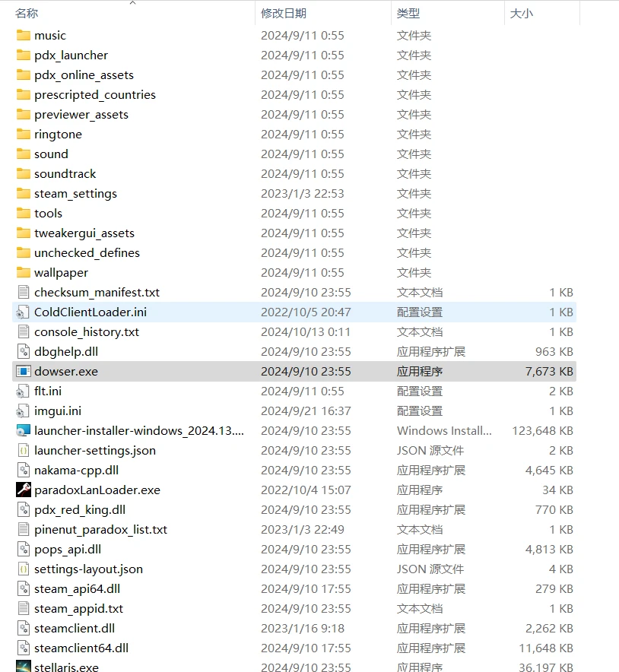The image size is (619, 672).
Task: Click the size value 963 KB
Action: click(x=554, y=351)
